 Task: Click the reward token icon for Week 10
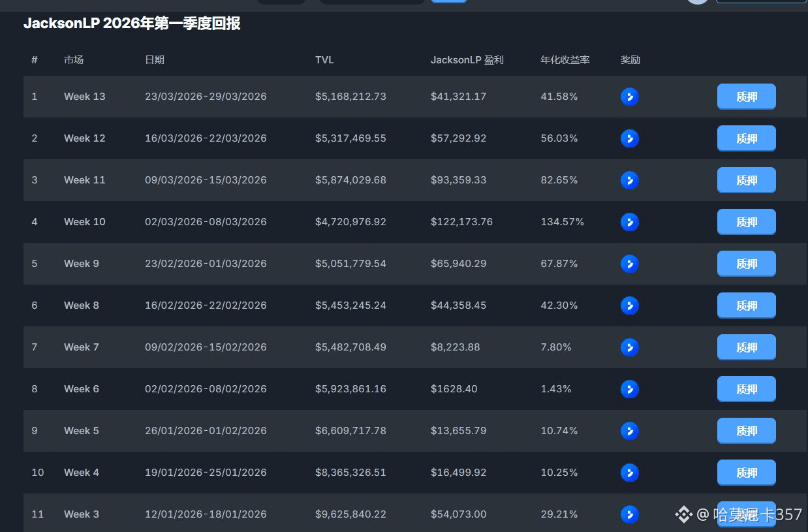pos(630,222)
